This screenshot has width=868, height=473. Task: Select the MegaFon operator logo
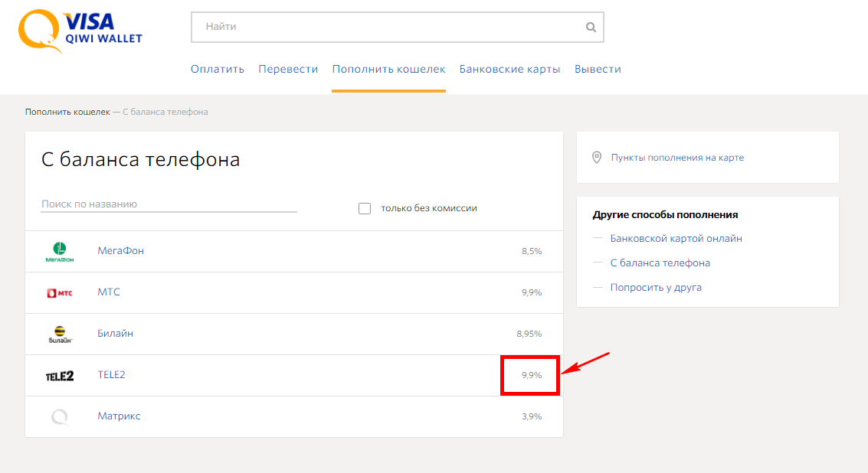pos(60,252)
